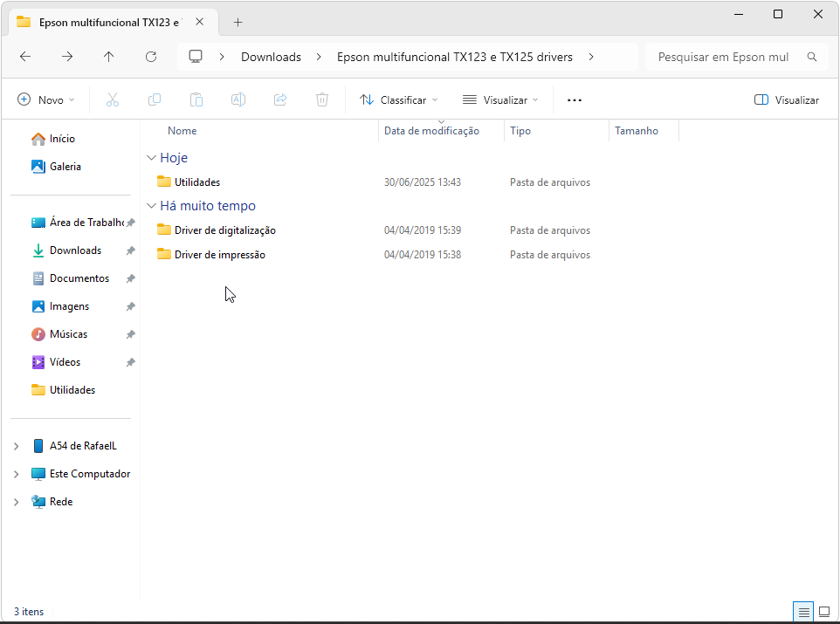The height and width of the screenshot is (624, 840).
Task: Expand chevron after Epson folder in address bar
Action: [591, 57]
